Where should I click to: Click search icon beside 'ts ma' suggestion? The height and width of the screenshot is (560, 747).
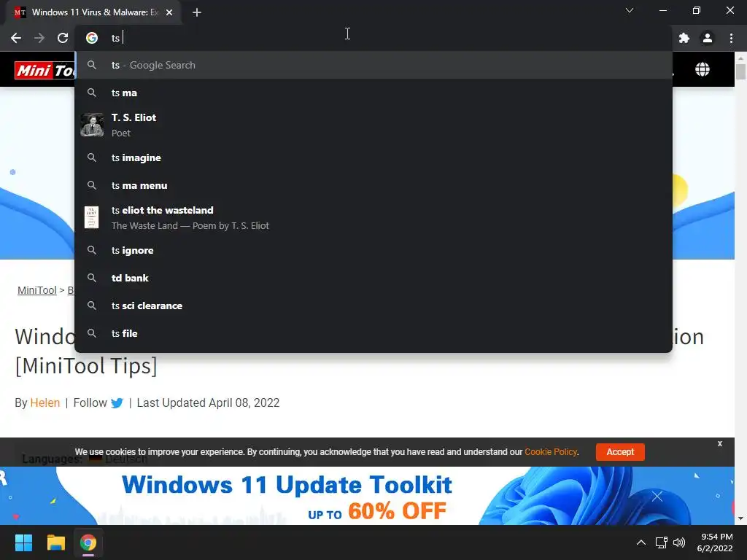click(92, 93)
